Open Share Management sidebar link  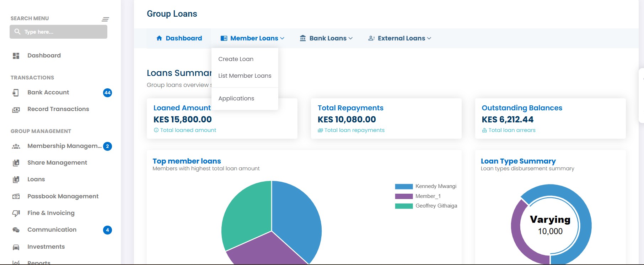tap(57, 163)
